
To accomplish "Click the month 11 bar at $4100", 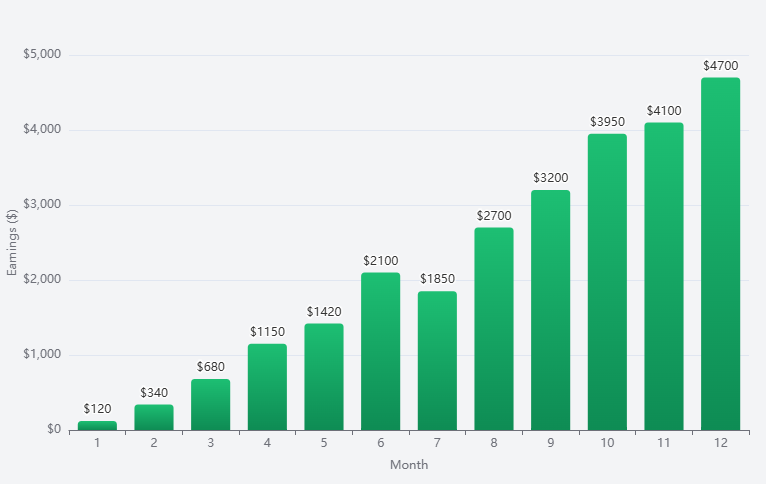I will pos(664,276).
